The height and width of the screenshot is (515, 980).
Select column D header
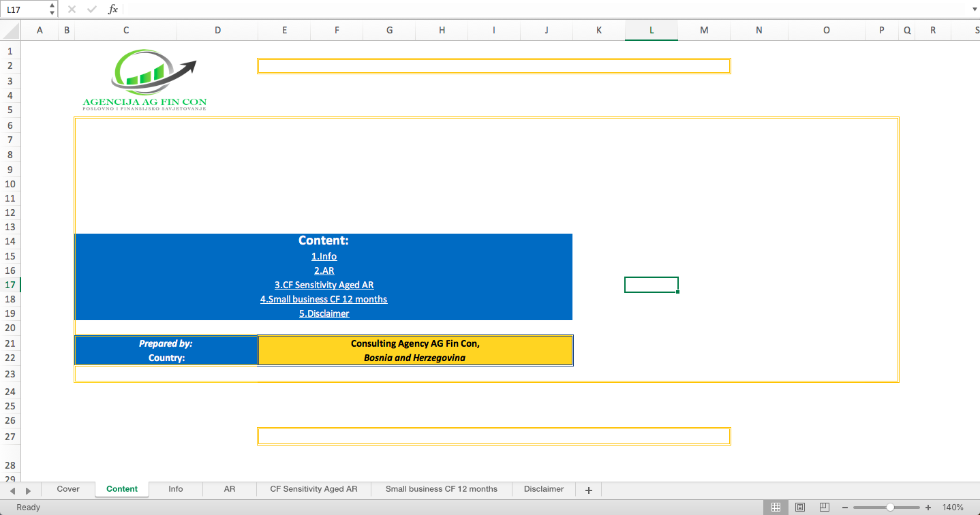[217, 30]
